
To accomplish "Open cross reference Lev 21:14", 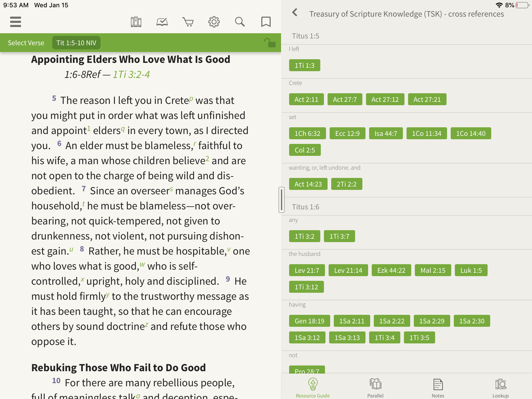I will 348,270.
